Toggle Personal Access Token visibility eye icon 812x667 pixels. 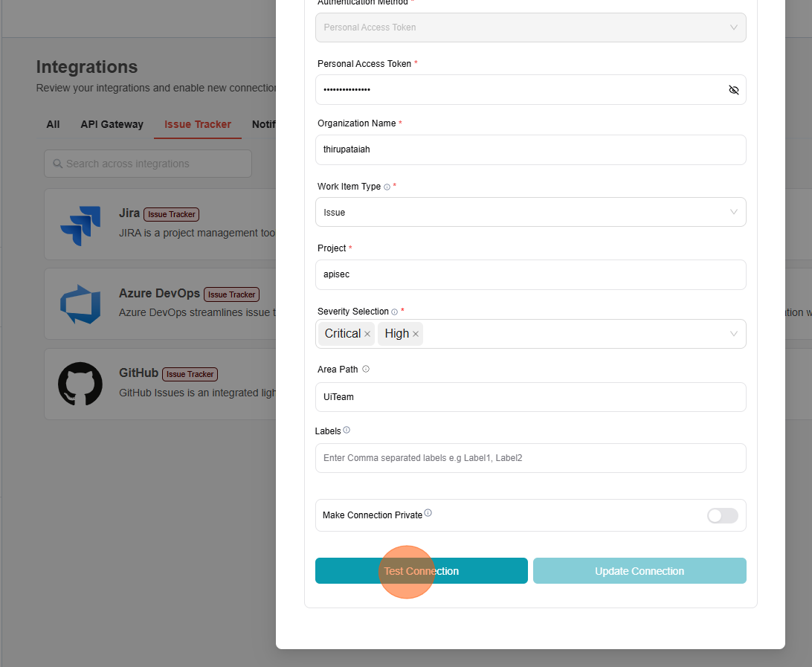pos(733,90)
